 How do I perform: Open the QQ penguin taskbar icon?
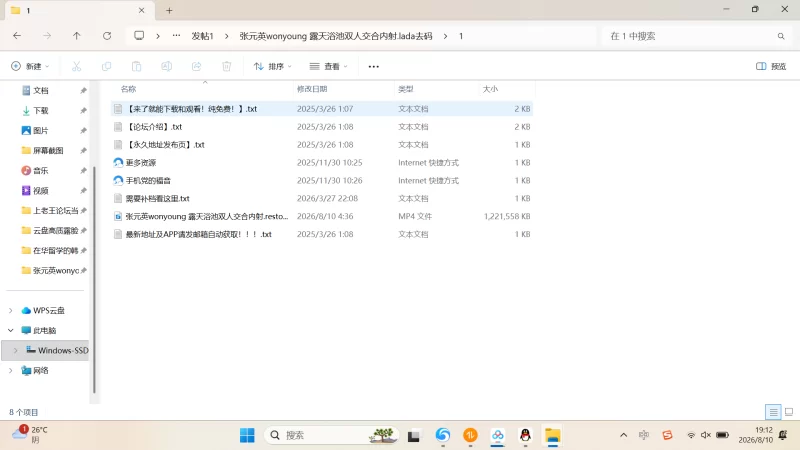(525, 435)
